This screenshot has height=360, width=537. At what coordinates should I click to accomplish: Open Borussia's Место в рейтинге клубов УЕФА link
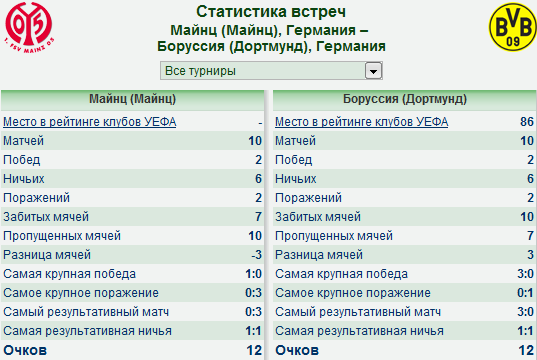point(361,122)
